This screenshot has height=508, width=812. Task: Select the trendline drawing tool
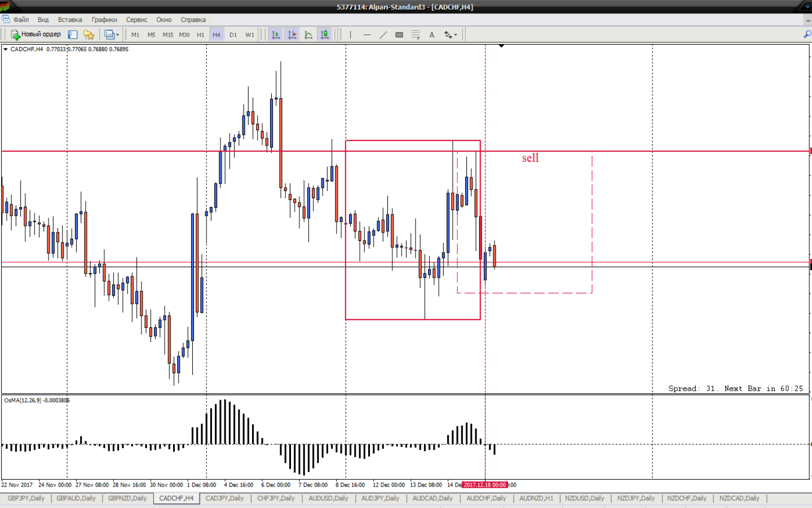click(x=383, y=35)
